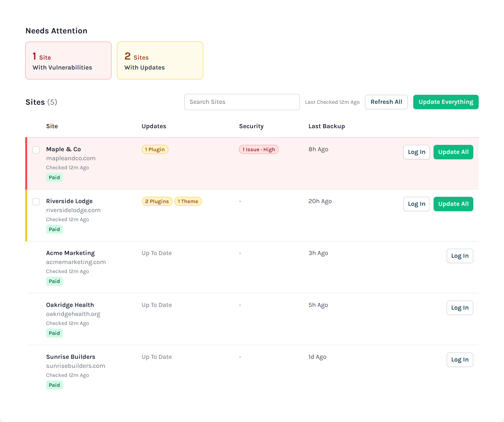
Task: Click 'Up To Date' for Acme Marketing
Action: coord(156,253)
